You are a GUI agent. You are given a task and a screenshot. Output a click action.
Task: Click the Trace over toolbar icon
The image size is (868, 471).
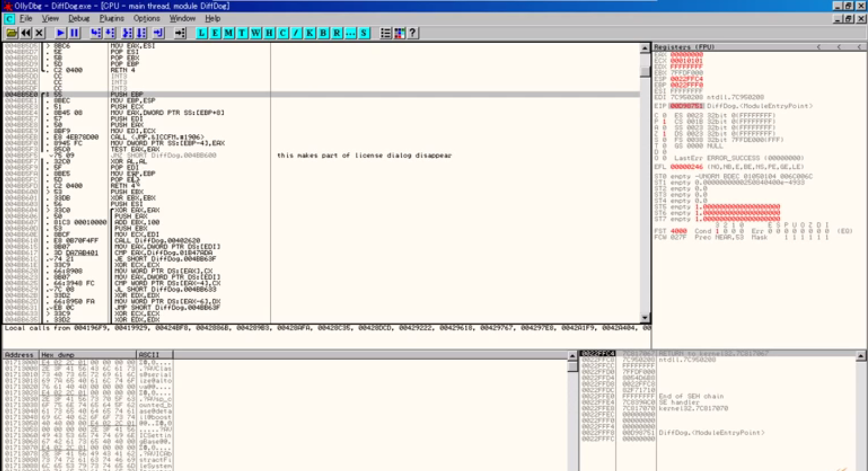point(141,33)
